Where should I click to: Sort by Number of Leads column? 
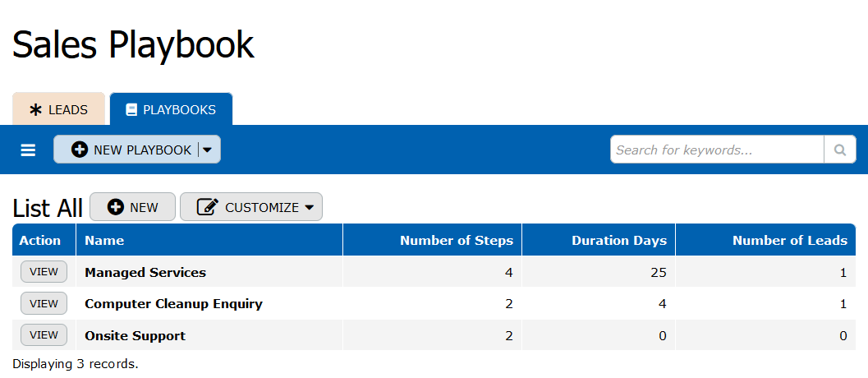789,240
